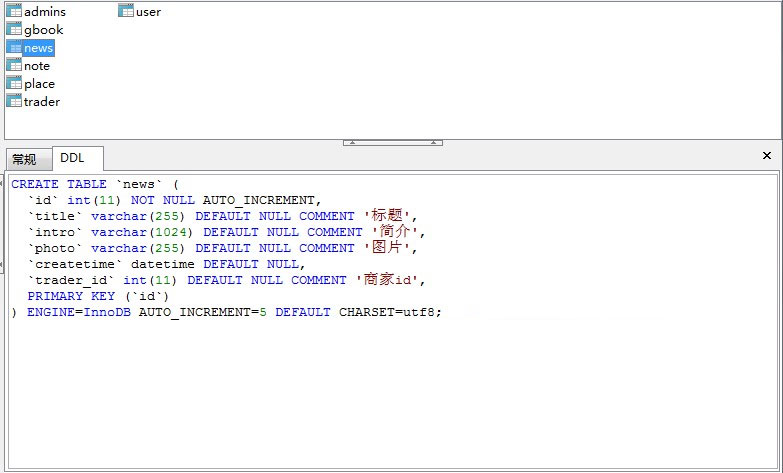Click the note table icon
The image size is (783, 473).
pyautogui.click(x=14, y=66)
